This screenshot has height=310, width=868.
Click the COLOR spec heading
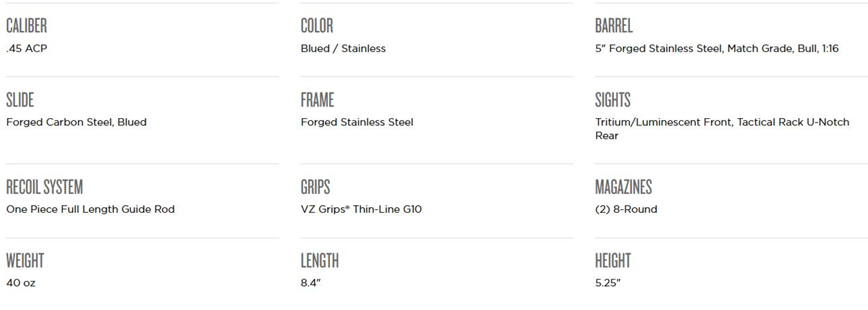[317, 27]
